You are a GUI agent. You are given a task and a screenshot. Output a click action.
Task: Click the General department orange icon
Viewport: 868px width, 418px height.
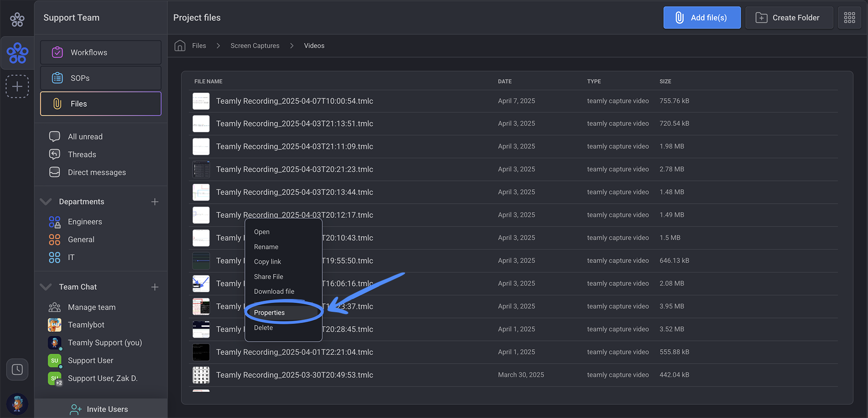pyautogui.click(x=54, y=239)
